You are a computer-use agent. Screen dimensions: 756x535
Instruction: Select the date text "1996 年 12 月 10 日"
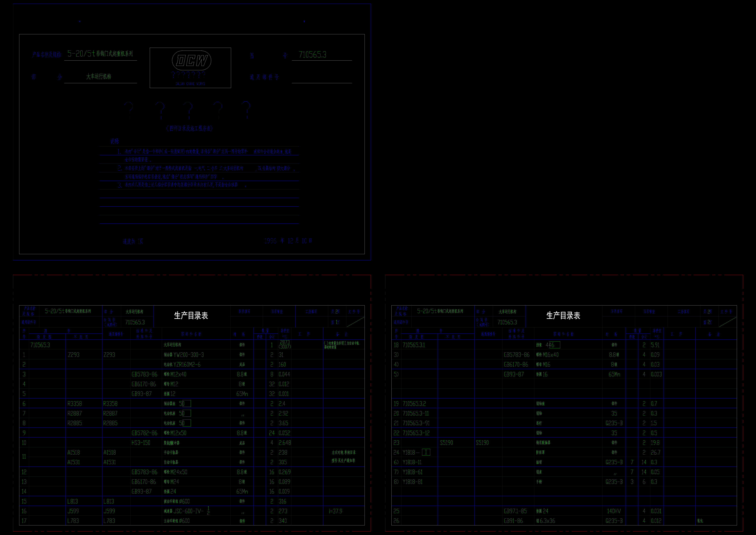point(288,241)
